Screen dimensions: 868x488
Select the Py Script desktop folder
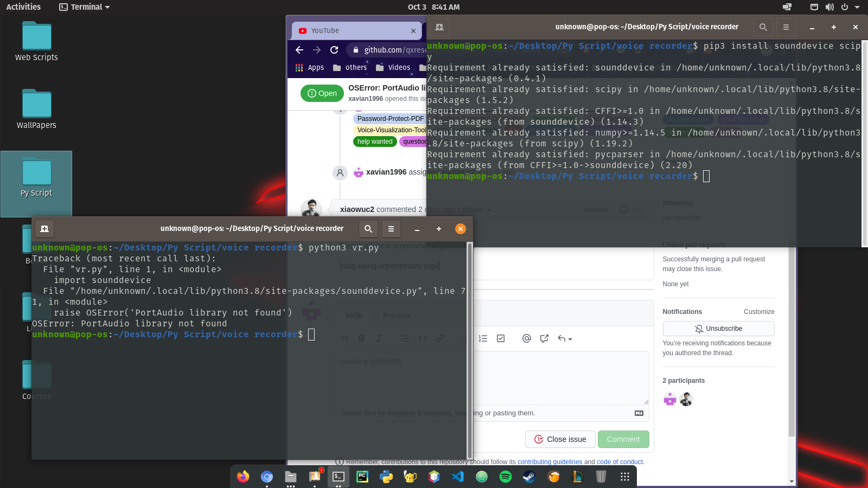coord(36,184)
